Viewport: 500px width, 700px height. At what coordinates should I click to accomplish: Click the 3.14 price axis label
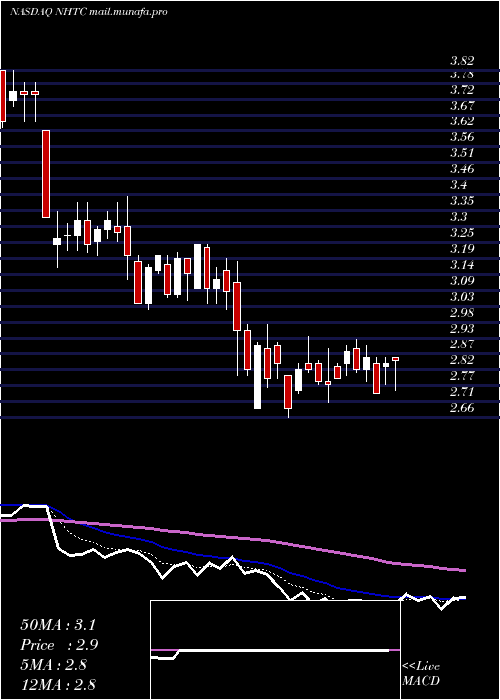click(462, 265)
